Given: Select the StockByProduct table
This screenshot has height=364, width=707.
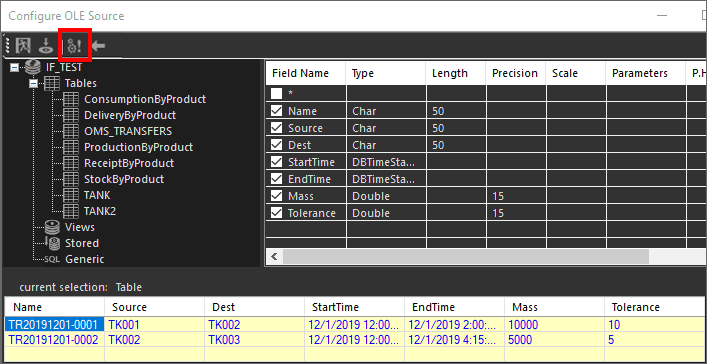Looking at the screenshot, I should tap(124, 180).
